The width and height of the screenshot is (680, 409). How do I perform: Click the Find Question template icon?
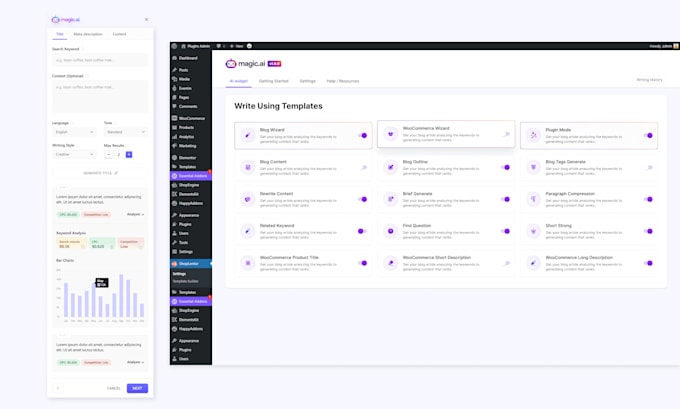tap(390, 231)
